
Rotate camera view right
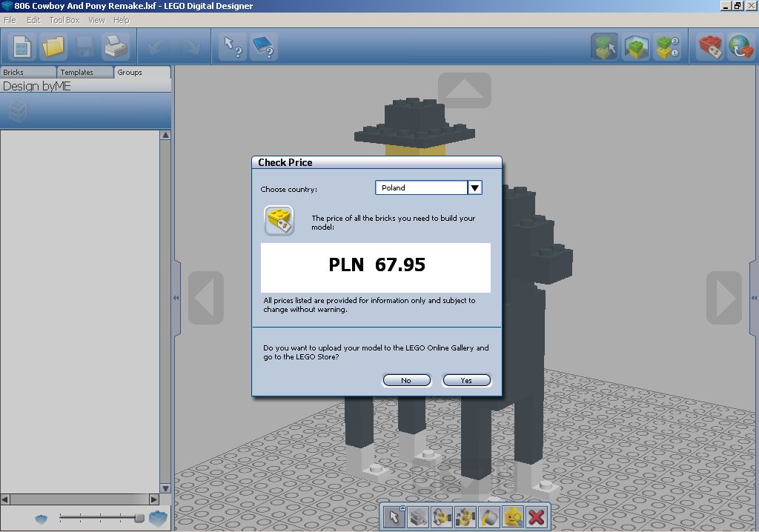pyautogui.click(x=724, y=297)
